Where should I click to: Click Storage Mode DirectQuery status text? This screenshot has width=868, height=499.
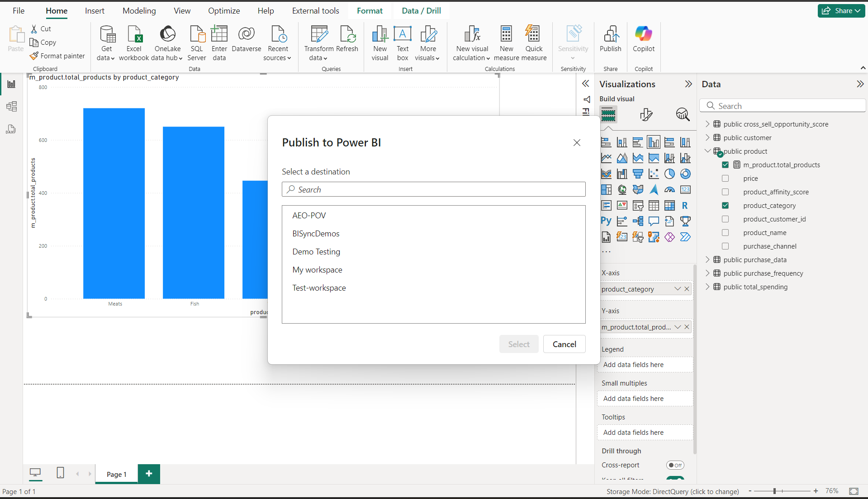click(673, 491)
